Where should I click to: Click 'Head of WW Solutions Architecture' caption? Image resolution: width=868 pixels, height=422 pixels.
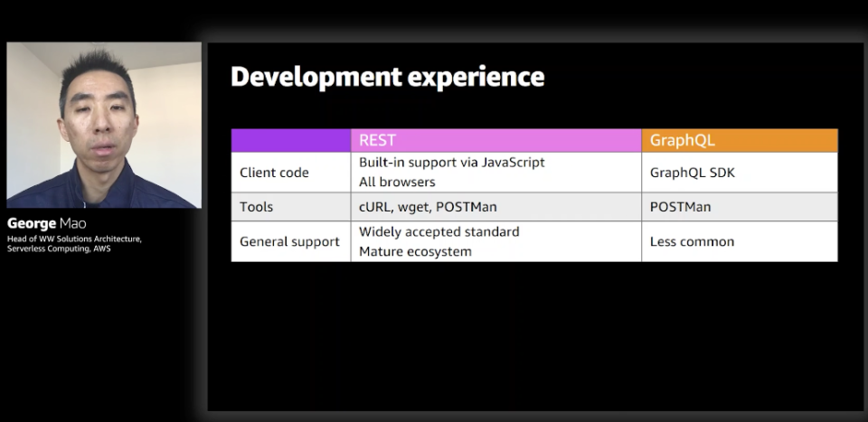click(x=74, y=239)
